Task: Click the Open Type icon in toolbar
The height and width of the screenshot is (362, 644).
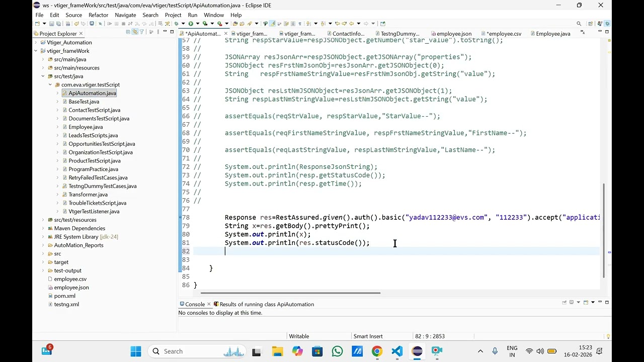Action: click(x=235, y=24)
